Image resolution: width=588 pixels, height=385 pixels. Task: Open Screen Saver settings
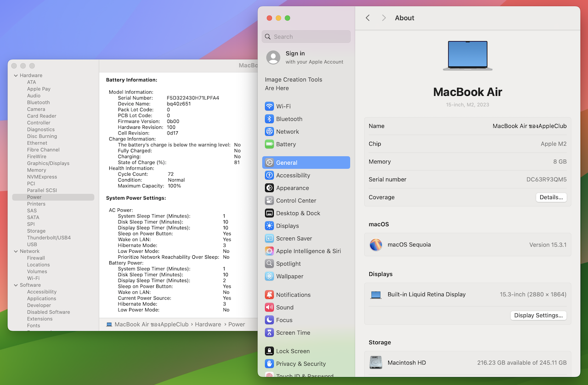(x=306, y=239)
